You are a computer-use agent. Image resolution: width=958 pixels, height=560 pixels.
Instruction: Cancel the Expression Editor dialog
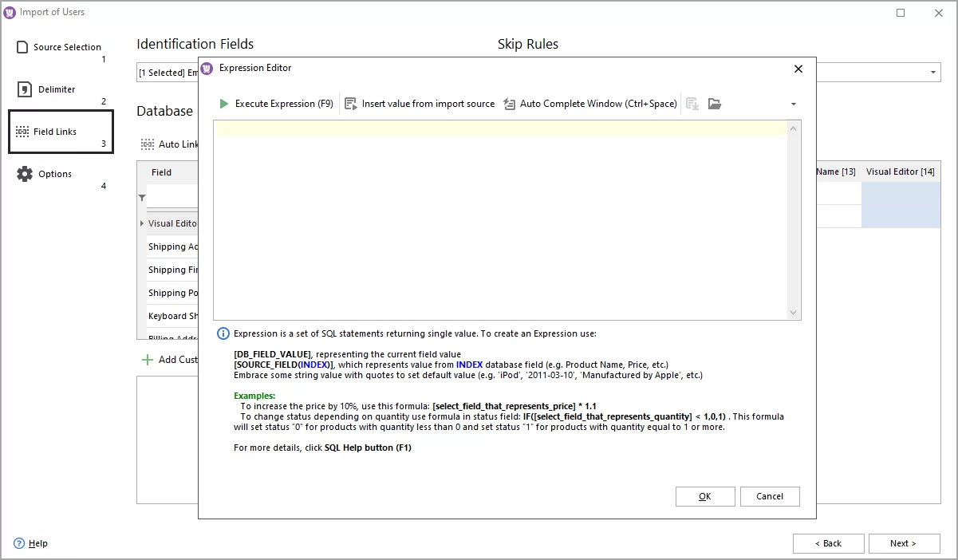pyautogui.click(x=769, y=496)
